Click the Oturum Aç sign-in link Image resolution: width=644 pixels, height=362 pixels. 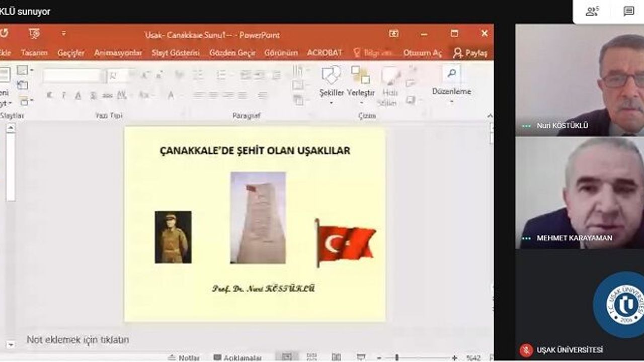[422, 53]
